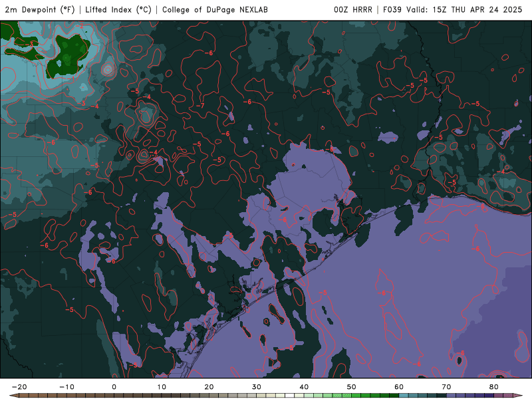The height and width of the screenshot is (399, 532).
Task: Click the "College of DuPage NEXLAB" label
Action: click(215, 10)
